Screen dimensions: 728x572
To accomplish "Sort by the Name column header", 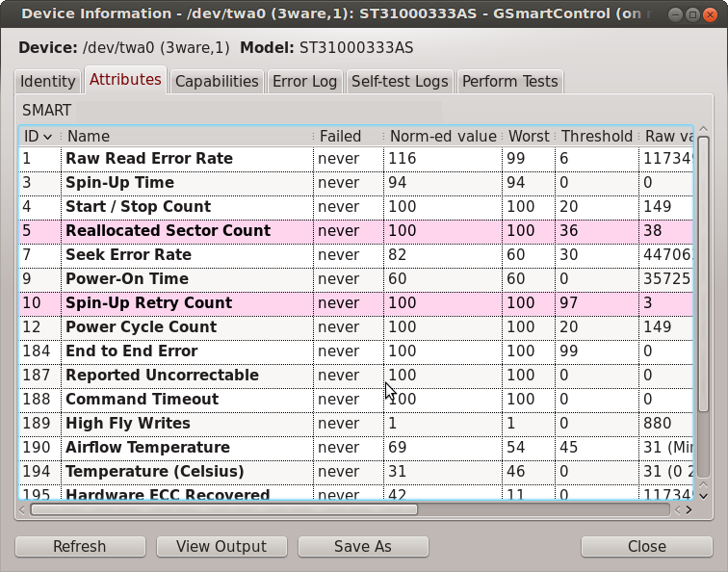I will pos(187,137).
